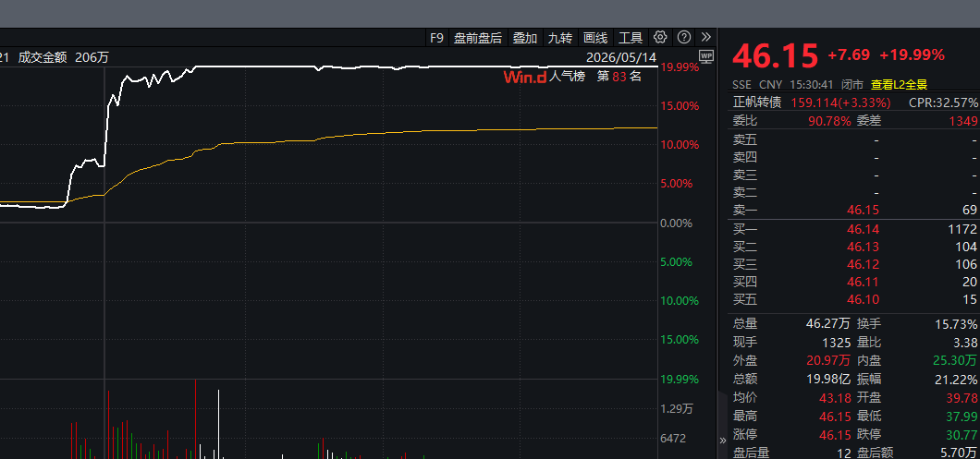Click the 量比 value 3.38
Viewport: 980px width, 459px height.
965,343
